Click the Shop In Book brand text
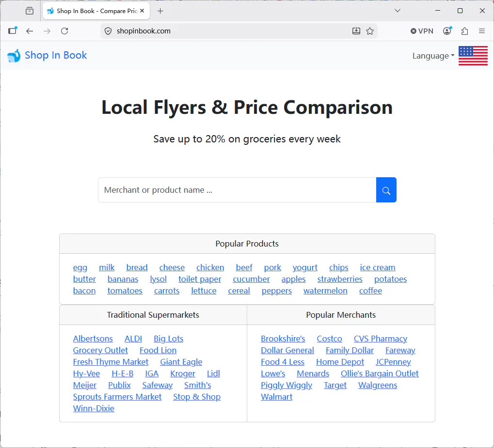Image resolution: width=494 pixels, height=448 pixels. tap(56, 55)
